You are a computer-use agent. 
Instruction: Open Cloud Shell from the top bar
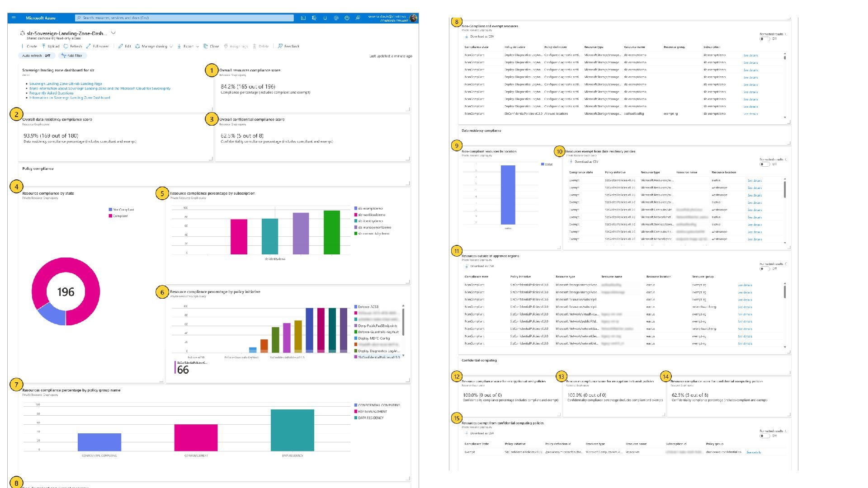[x=303, y=18]
